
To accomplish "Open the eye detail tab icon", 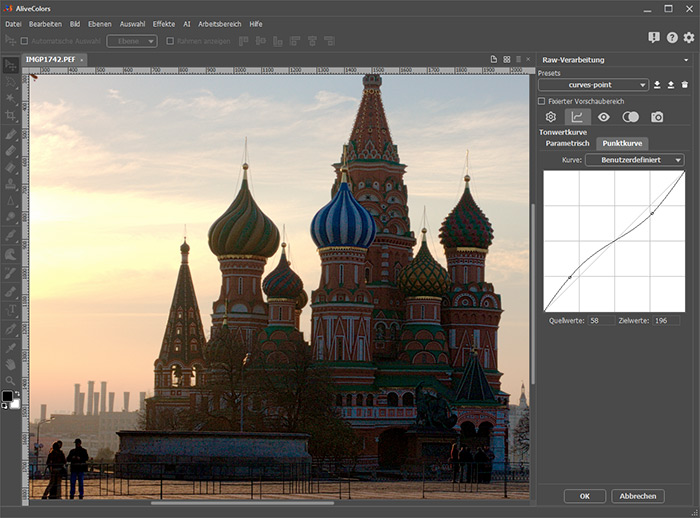I will click(x=604, y=117).
